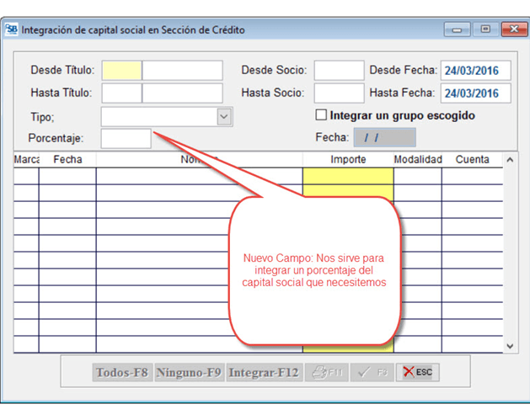The image size is (530, 420).
Task: Enable 'Integrar un grupo escogido' checkbox
Action: (321, 115)
